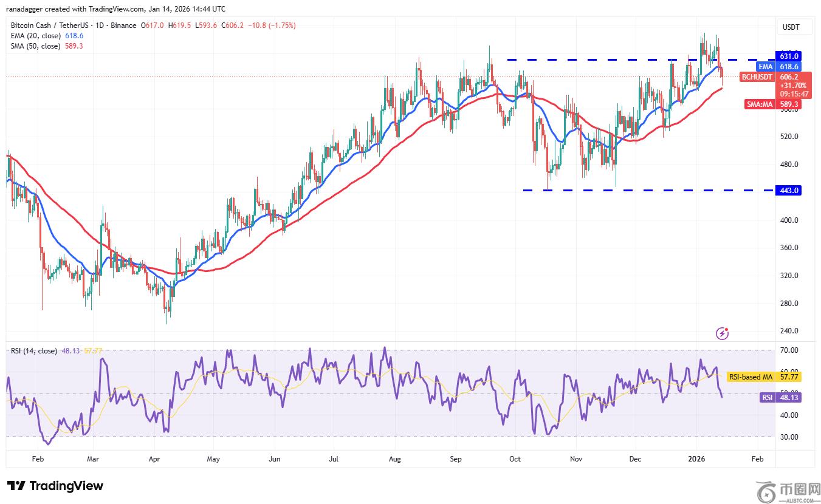Click the 70.00 level on RSI scale
Image resolution: width=821 pixels, height=504 pixels.
pos(789,350)
